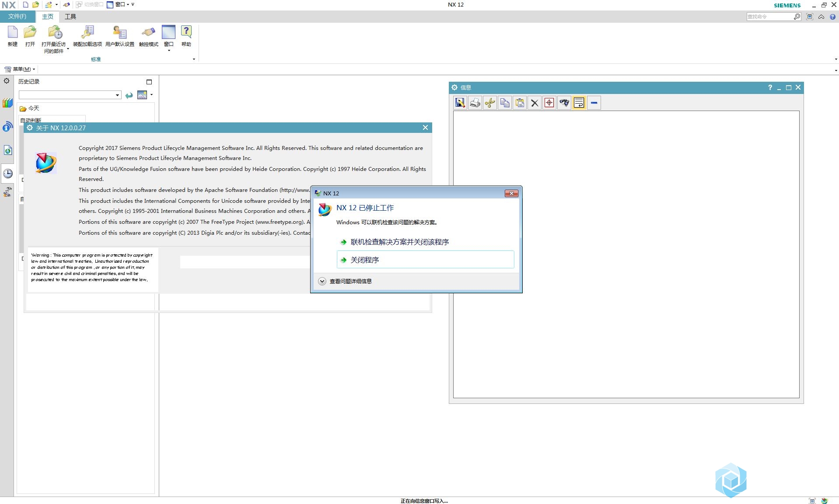The width and height of the screenshot is (839, 504).
Task: Open quick-access toolbar customize arrow
Action: pyautogui.click(x=133, y=5)
